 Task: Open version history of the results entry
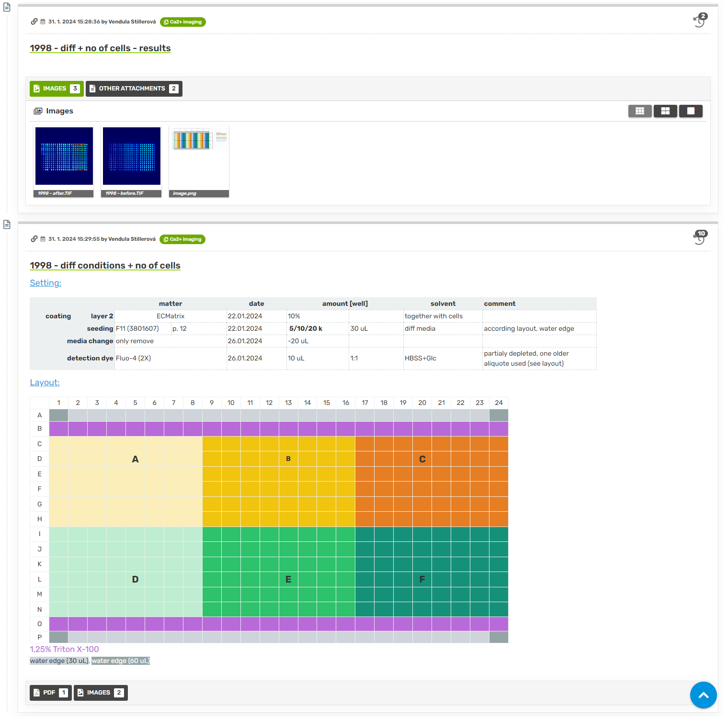coord(700,21)
